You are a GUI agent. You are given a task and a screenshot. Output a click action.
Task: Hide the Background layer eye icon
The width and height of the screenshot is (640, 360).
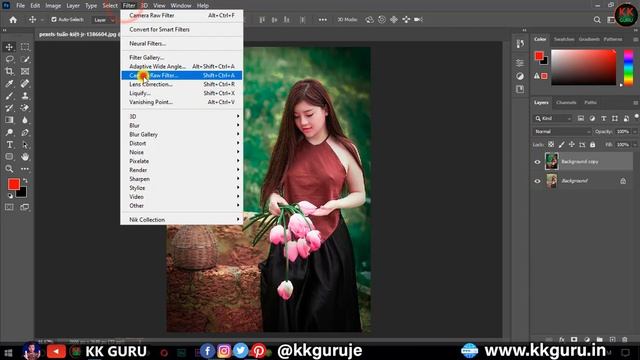pos(537,181)
